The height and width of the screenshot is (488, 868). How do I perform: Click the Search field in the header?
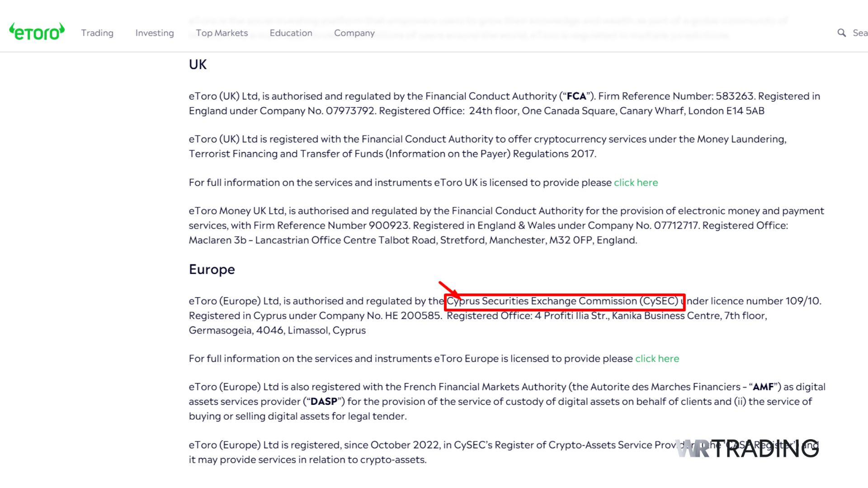coord(860,33)
